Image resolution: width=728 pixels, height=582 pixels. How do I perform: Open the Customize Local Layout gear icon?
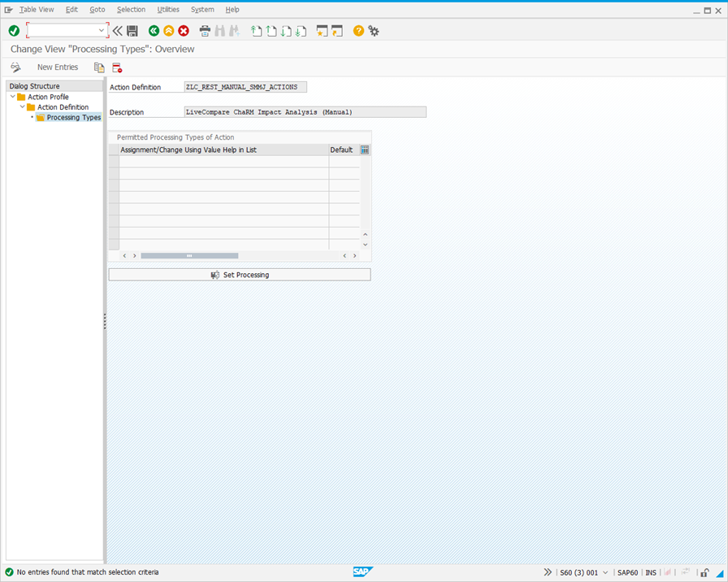tap(373, 30)
